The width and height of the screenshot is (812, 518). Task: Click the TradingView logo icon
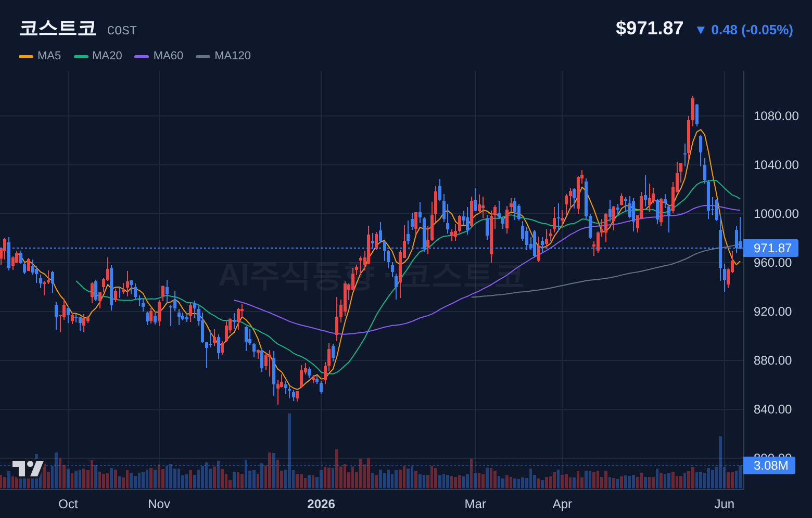click(x=28, y=469)
